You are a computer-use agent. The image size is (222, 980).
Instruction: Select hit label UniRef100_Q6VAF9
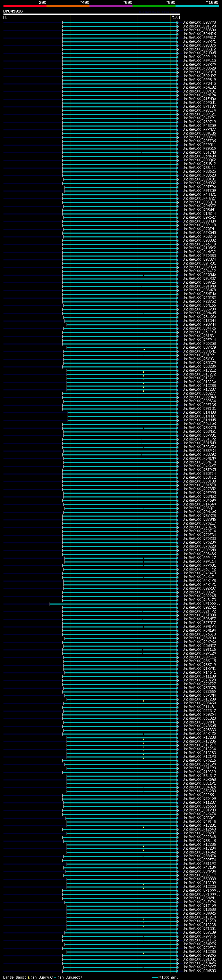click(199, 72)
